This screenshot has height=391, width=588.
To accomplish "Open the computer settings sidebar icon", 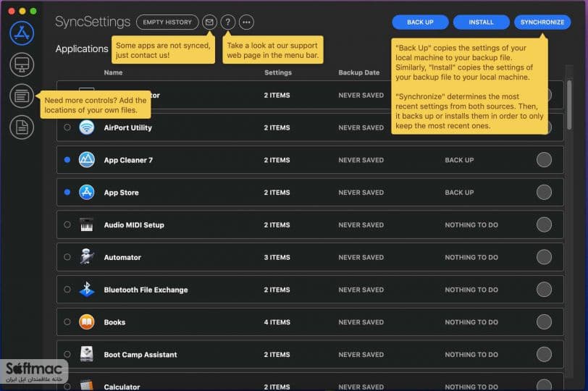I will (x=22, y=64).
